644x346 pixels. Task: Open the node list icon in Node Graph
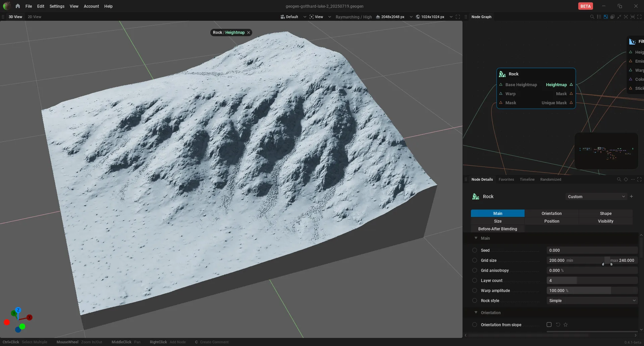599,17
